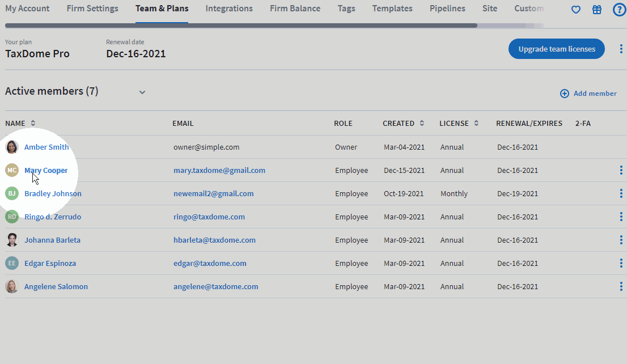Open the three-dot menu for Bradley Johnson
The width and height of the screenshot is (627, 364).
pyautogui.click(x=621, y=193)
